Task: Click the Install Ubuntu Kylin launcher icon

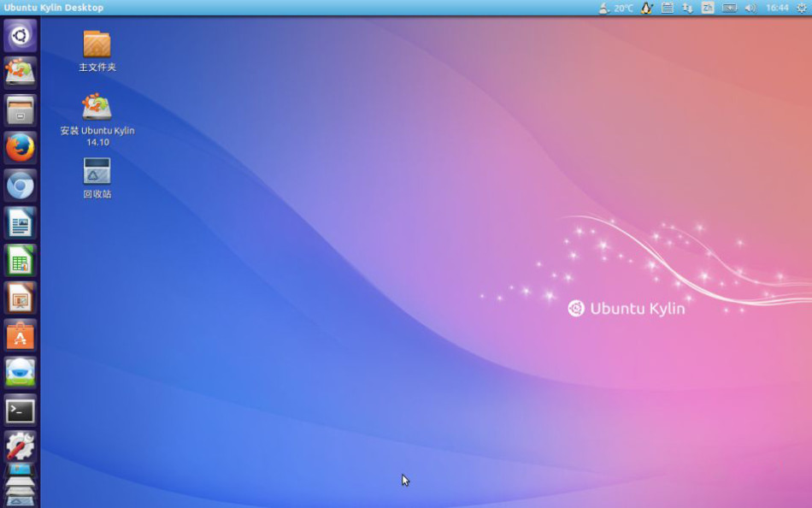Action: [x=21, y=73]
